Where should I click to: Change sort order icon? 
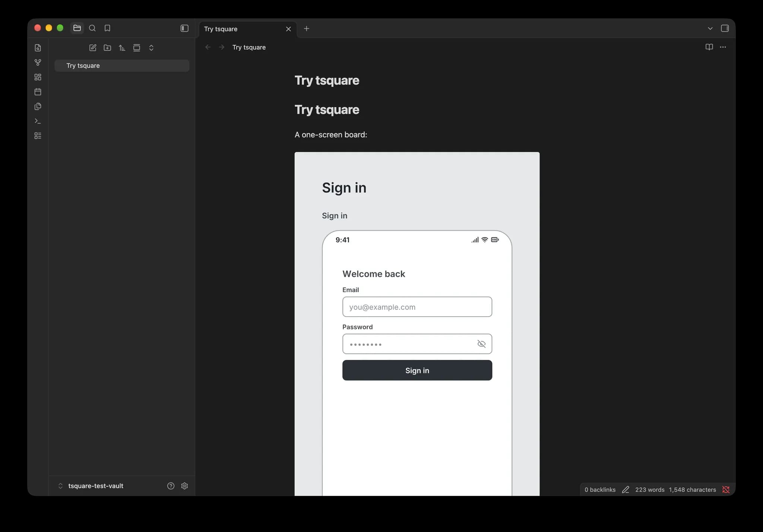click(x=122, y=48)
